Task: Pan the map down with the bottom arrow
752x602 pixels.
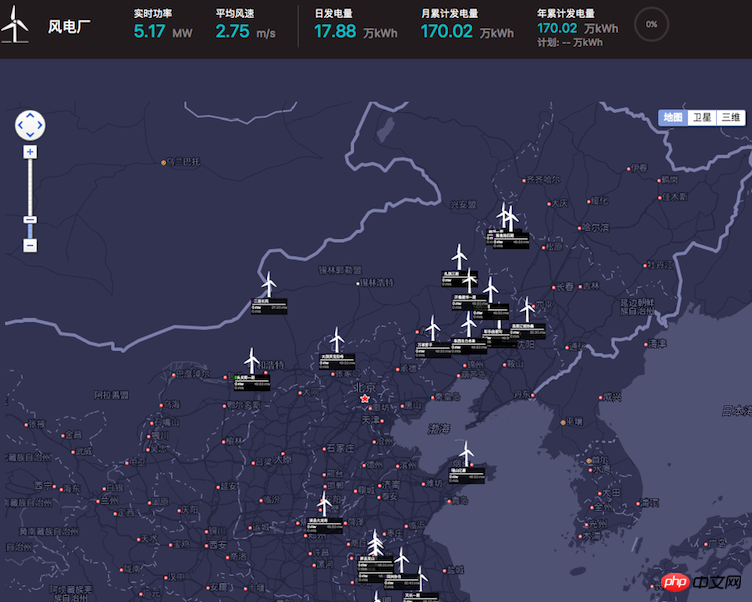Action: pos(30,135)
